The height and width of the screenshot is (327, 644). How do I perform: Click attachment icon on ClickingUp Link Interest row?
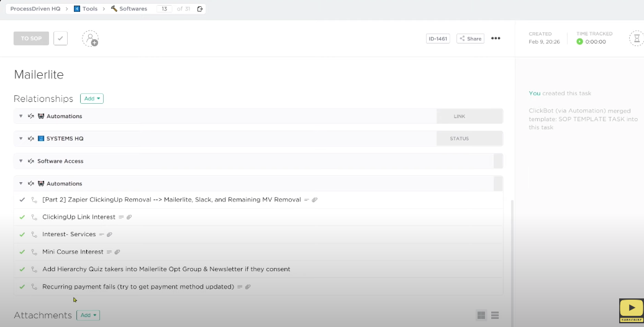coord(129,217)
